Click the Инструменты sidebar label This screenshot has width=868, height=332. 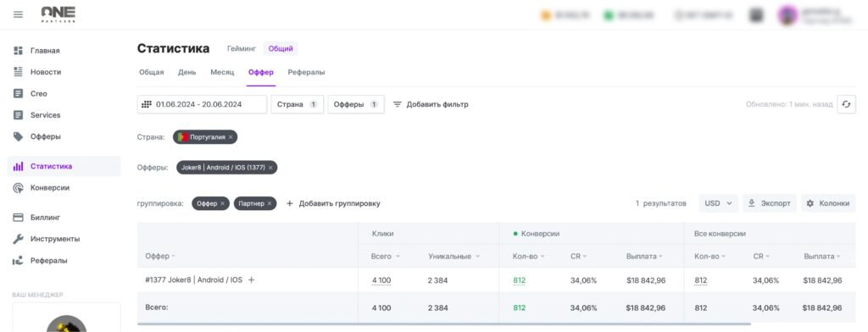pos(55,239)
